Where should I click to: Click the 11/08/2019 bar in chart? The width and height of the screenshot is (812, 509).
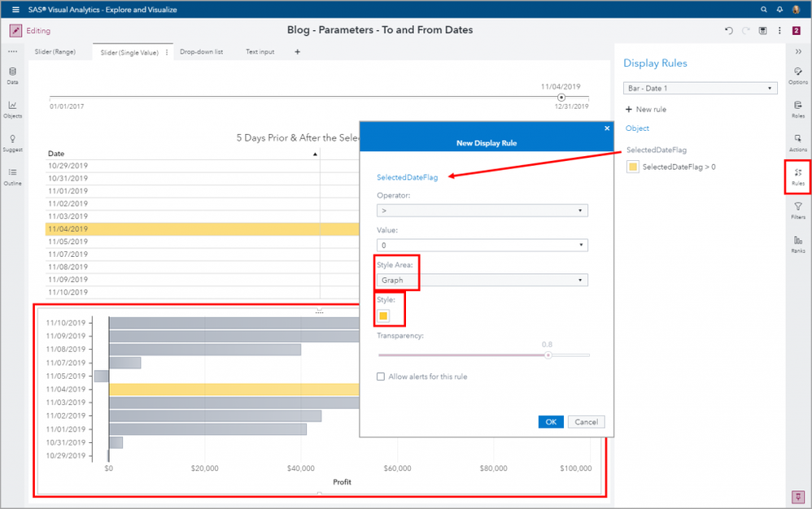[205, 350]
